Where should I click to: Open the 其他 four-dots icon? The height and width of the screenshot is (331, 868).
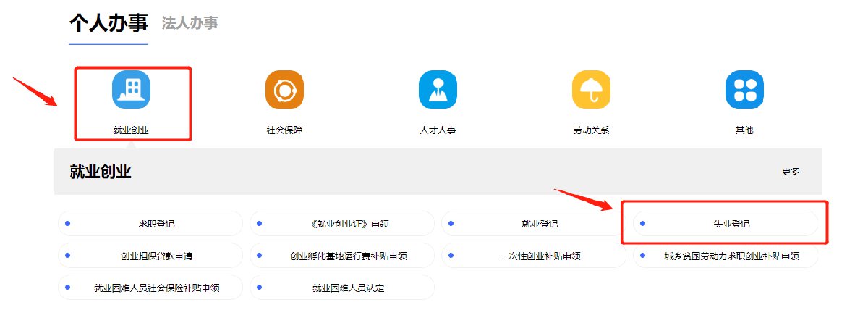click(744, 90)
